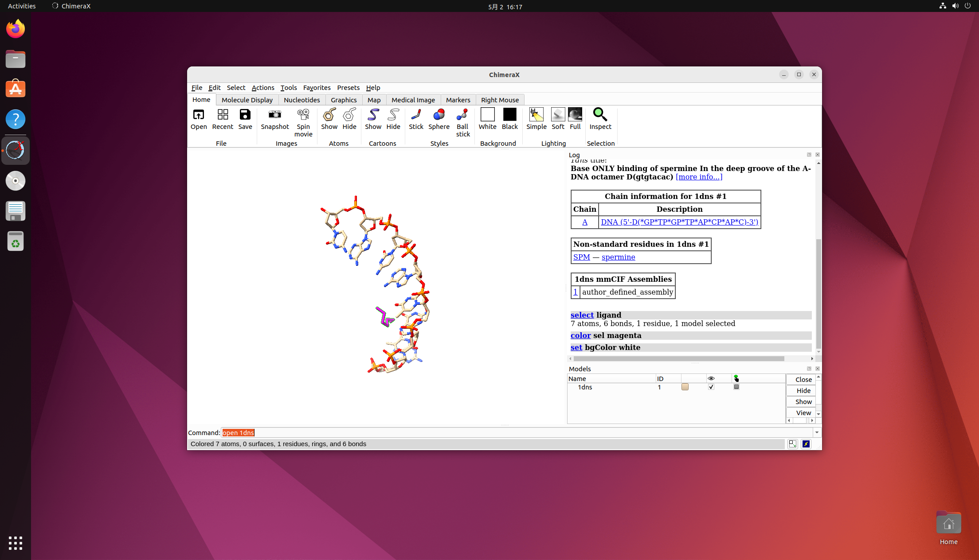The height and width of the screenshot is (560, 979).
Task: Open the Presets menu
Action: pos(348,88)
